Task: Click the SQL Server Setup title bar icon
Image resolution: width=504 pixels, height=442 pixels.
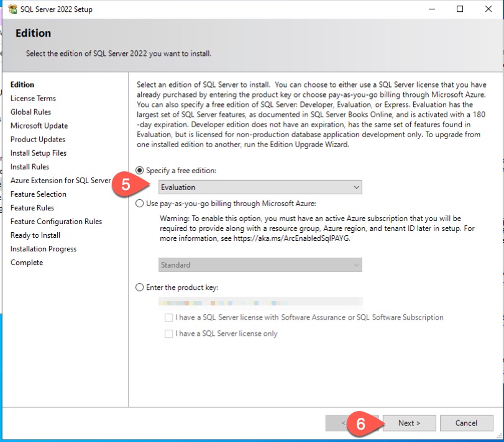Action: [x=12, y=10]
